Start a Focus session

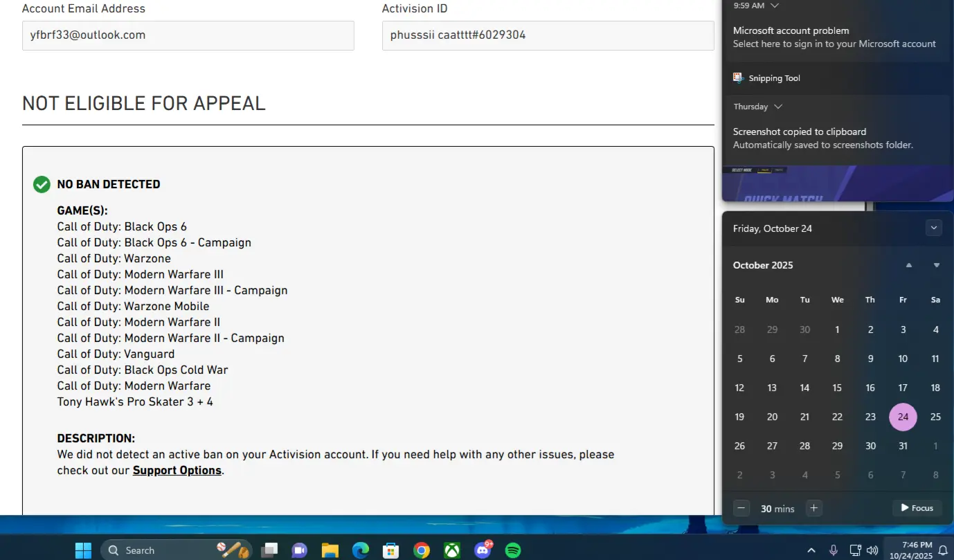(x=917, y=508)
